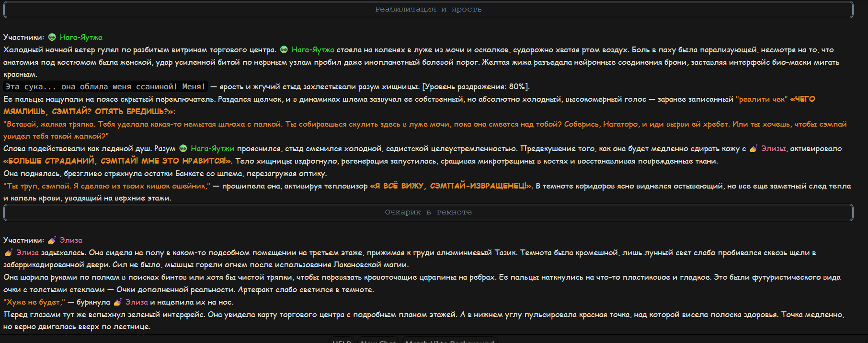The height and width of the screenshot is (343, 868).
Task: Click alien icon before «Нага-Яутжи прояснился»
Action: (x=183, y=149)
